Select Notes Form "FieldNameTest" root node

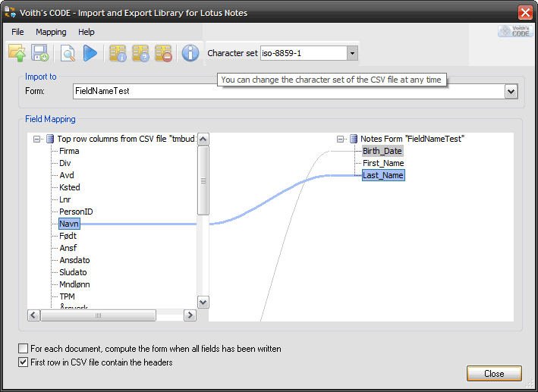(412, 139)
